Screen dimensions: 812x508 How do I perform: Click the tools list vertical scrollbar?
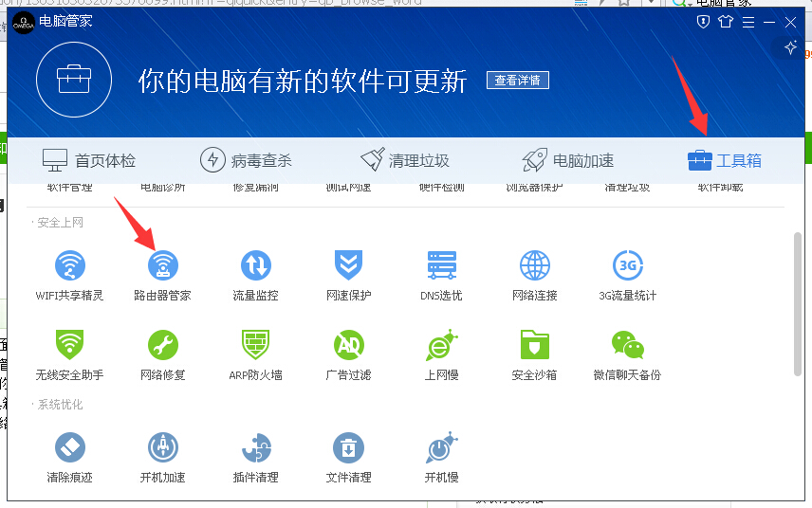click(x=798, y=304)
